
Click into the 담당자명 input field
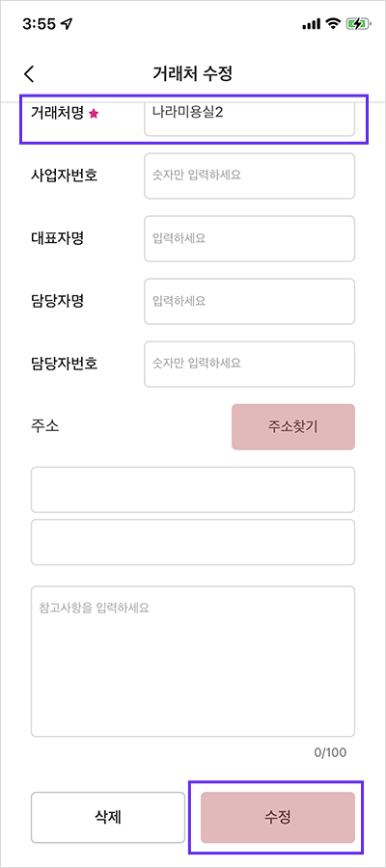(x=249, y=301)
